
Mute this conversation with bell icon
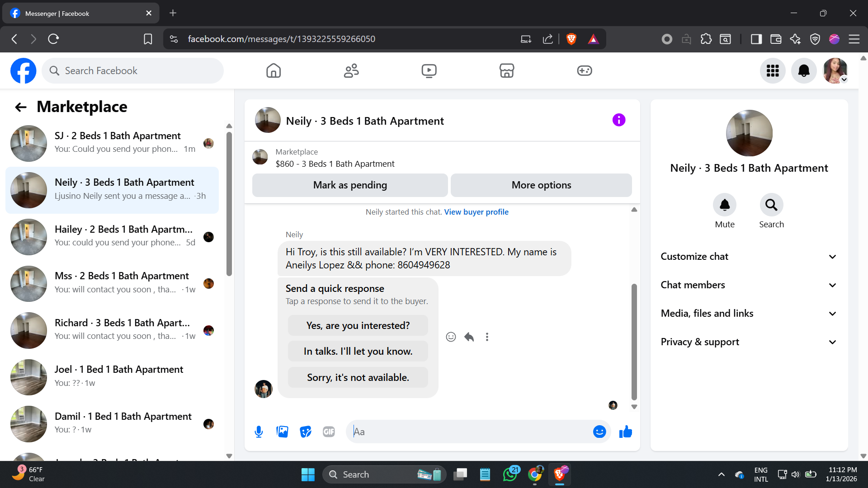click(725, 205)
